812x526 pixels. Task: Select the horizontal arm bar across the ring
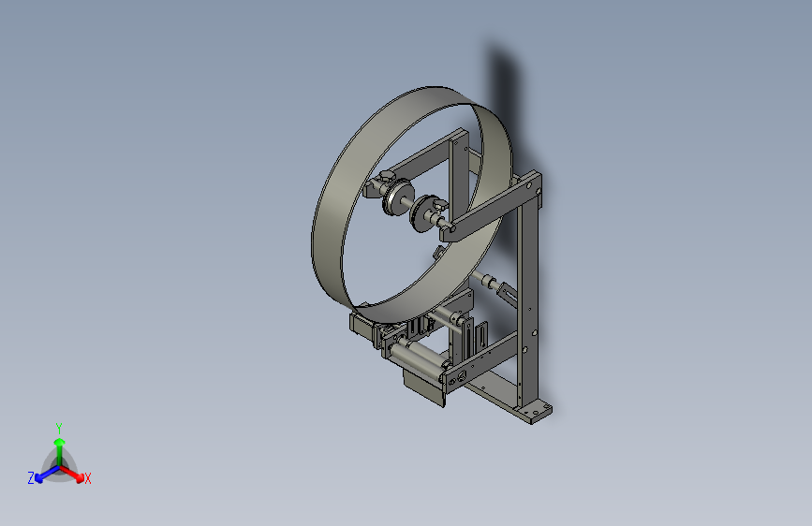click(491, 207)
